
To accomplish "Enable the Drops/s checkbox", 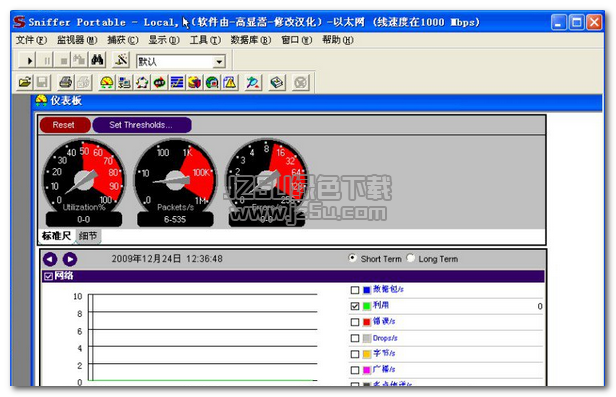I will point(355,338).
